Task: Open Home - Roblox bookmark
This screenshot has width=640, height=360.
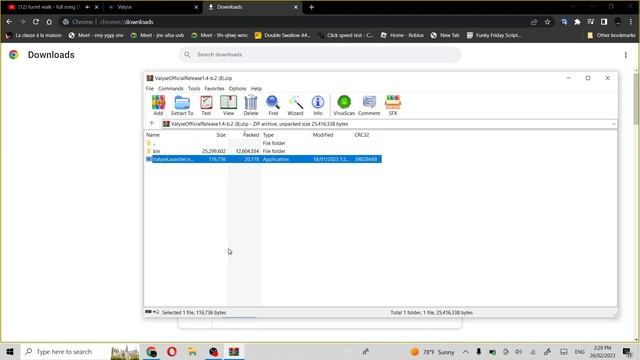Action: coord(402,36)
